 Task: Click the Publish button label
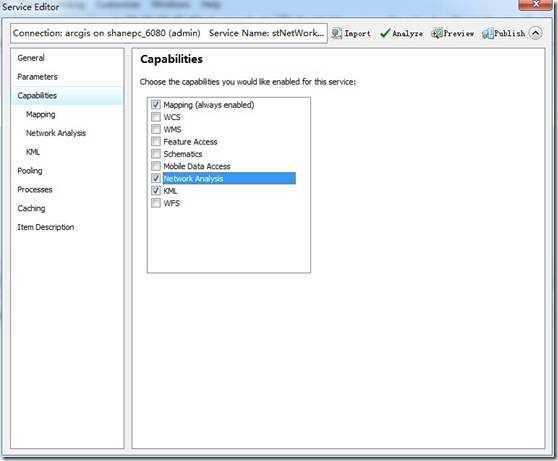click(510, 33)
